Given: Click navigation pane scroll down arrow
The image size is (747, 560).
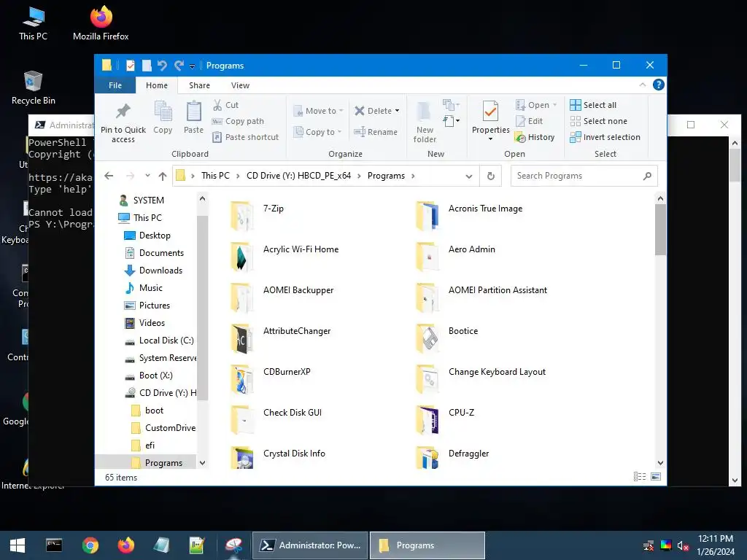Looking at the screenshot, I should point(203,463).
